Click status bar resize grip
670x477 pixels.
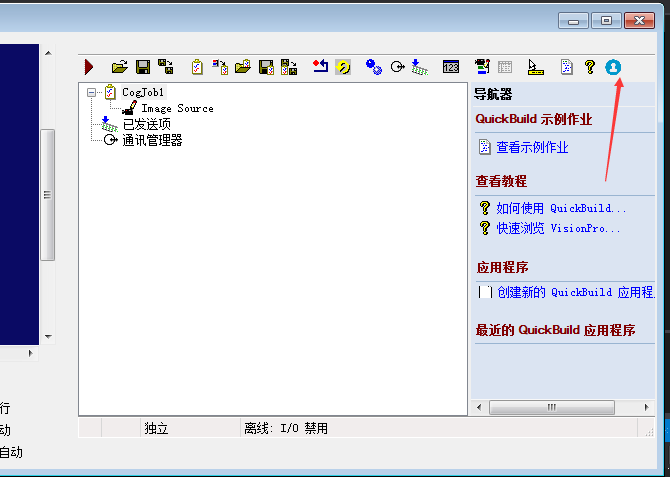(x=649, y=433)
